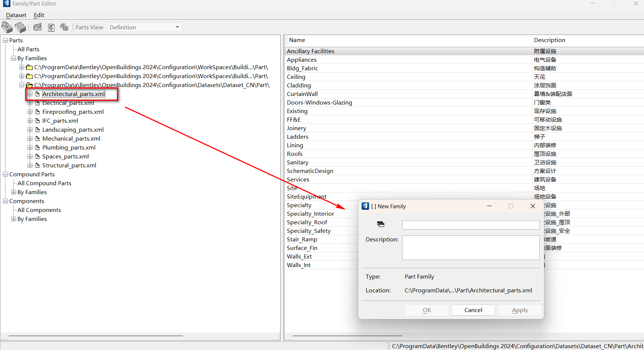Select the CurtainWall family row
Viewport: 644px width, 350px height.
point(465,94)
